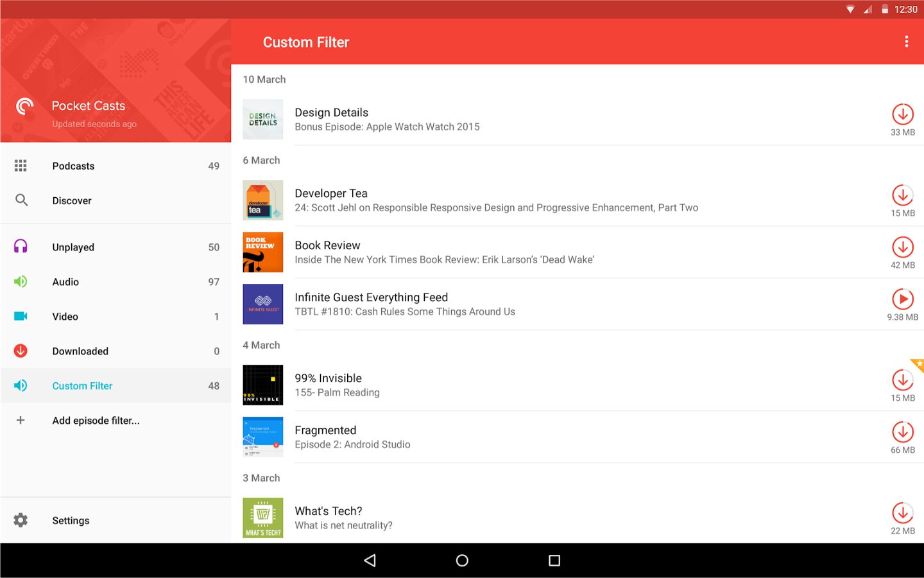View the Downloaded episodes list
Viewport: 924px width, 578px height.
(80, 351)
